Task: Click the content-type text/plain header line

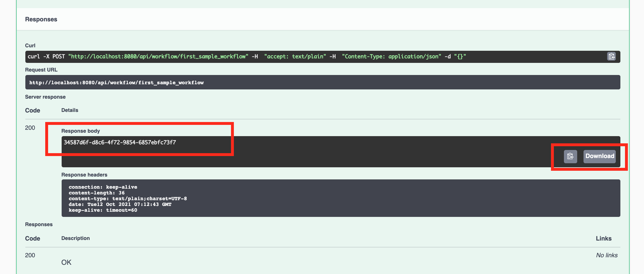Action: click(x=128, y=199)
